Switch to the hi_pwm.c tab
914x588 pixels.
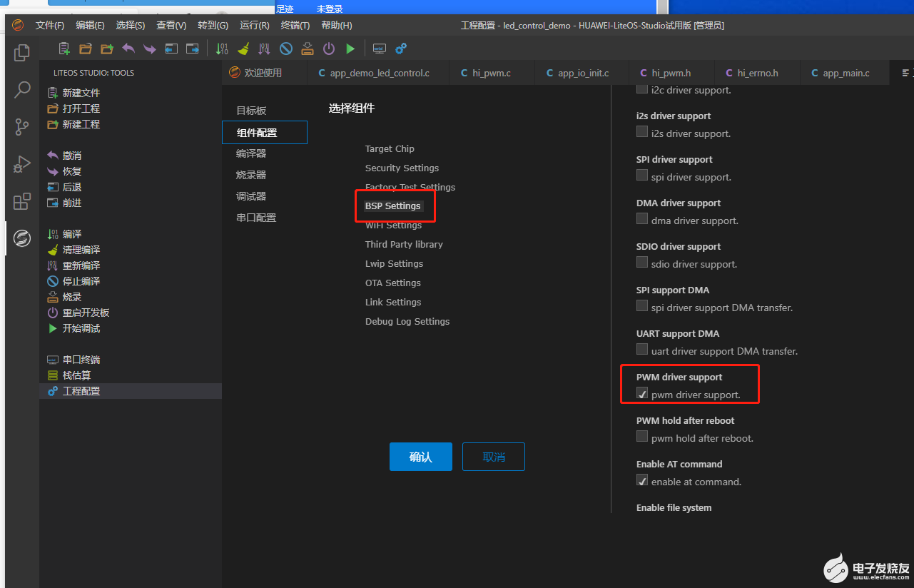492,73
